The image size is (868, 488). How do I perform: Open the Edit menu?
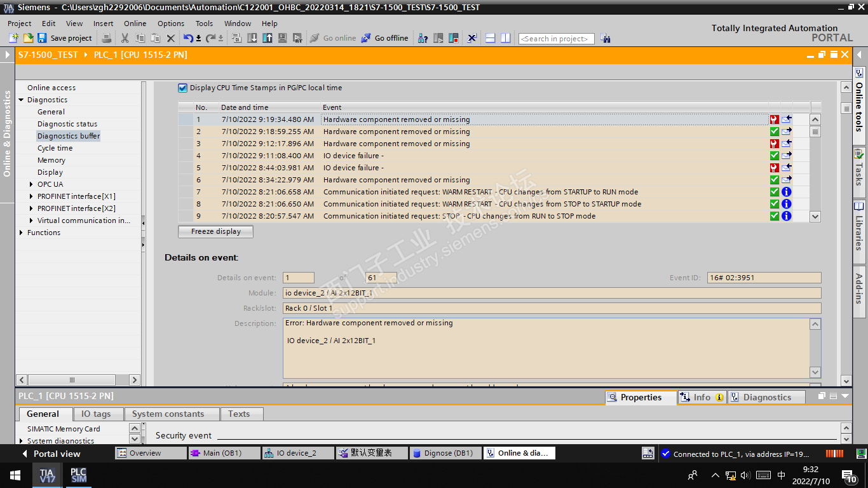pyautogui.click(x=49, y=24)
